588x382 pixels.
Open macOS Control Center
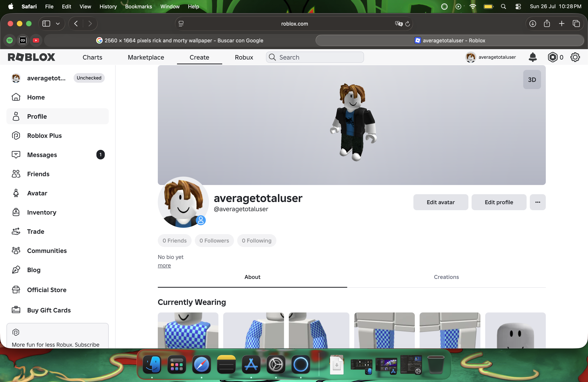tap(518, 6)
